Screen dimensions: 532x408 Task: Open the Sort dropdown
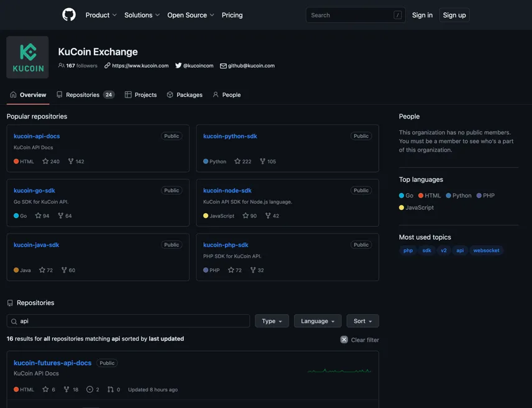363,321
